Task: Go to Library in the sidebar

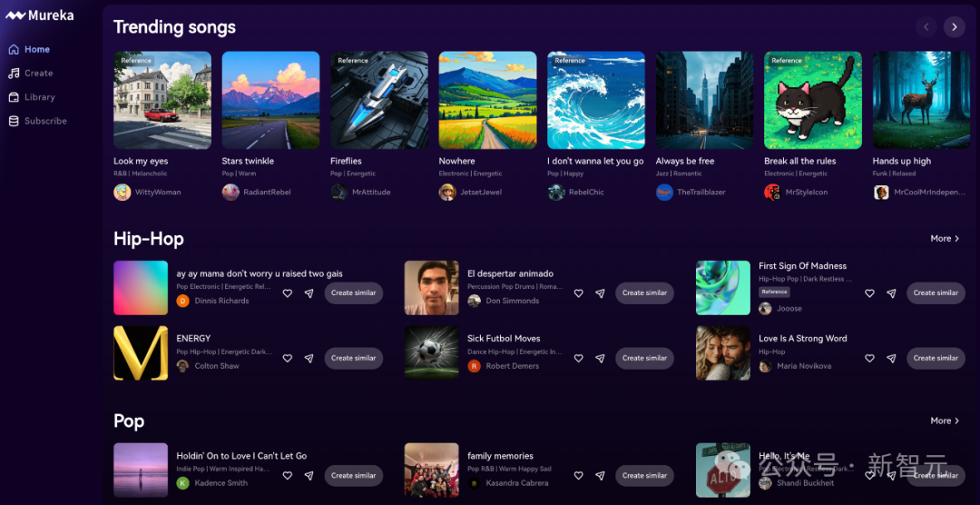Action: click(x=39, y=97)
